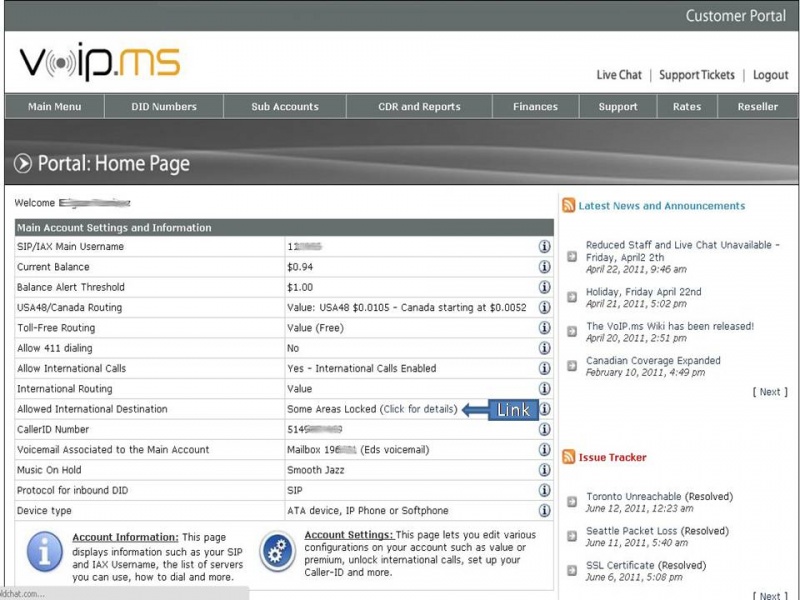The image size is (800, 600).
Task: Open 'The VoIP.ms Wiki has been released' news
Action: pos(669,326)
